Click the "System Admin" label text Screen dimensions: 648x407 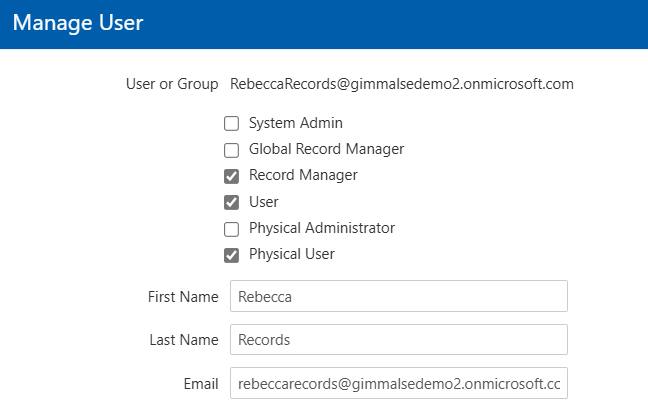click(x=295, y=123)
